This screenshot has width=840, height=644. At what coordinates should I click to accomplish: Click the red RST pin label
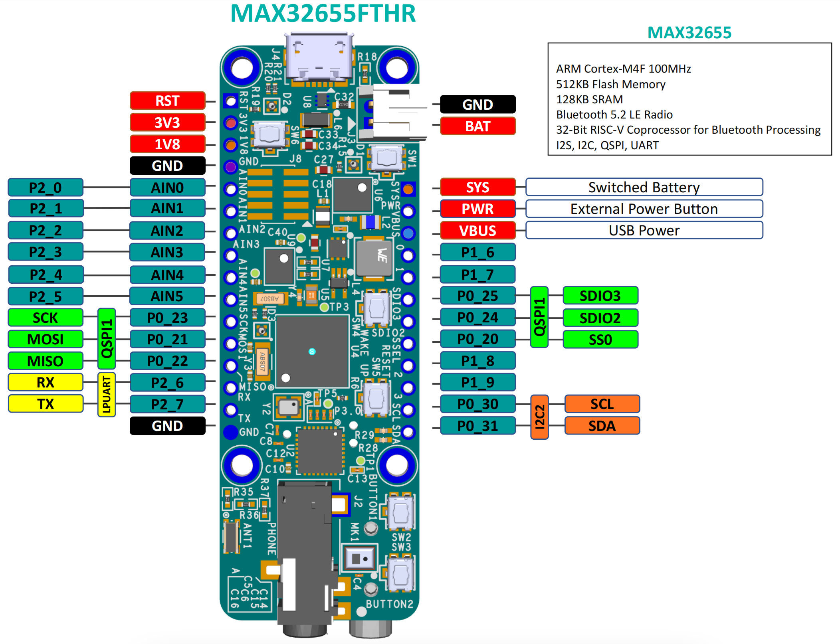point(167,101)
